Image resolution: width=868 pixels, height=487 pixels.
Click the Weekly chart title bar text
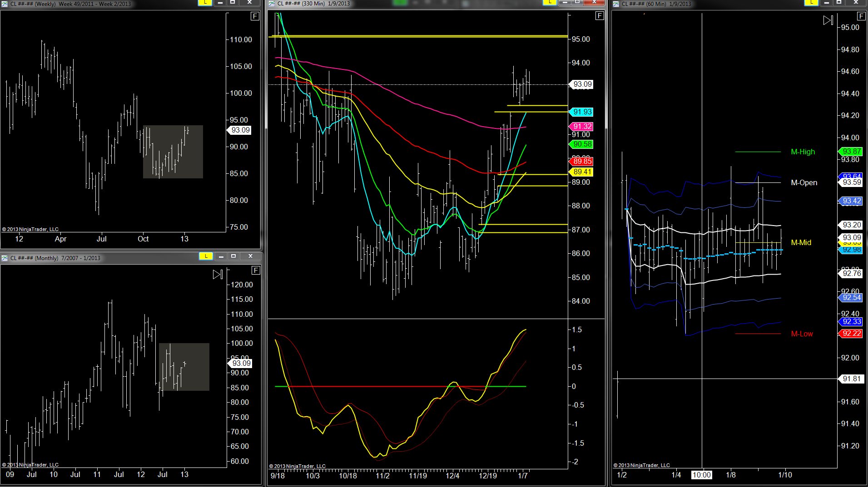(70, 4)
